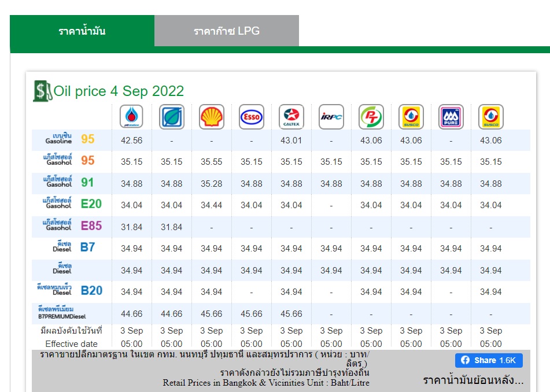Click the Retail Prices in Bangkok note
The image size is (550, 392).
click(x=266, y=383)
